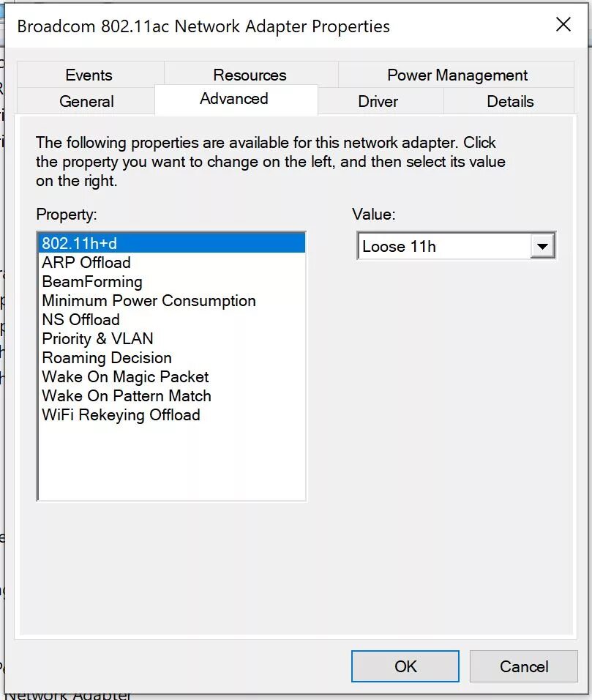This screenshot has width=592, height=700.
Task: Confirm changes with the OK button
Action: [x=405, y=666]
